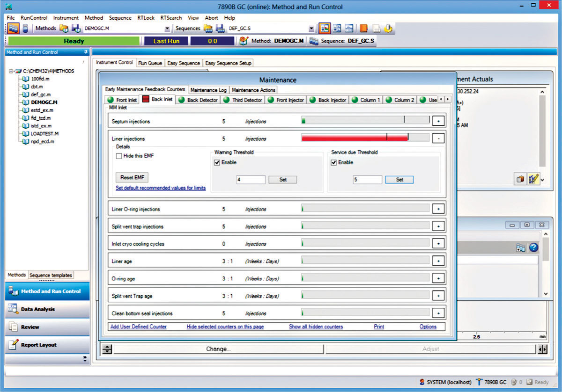The image size is (562, 392).
Task: Click the Warning Threshold value field
Action: (x=251, y=180)
